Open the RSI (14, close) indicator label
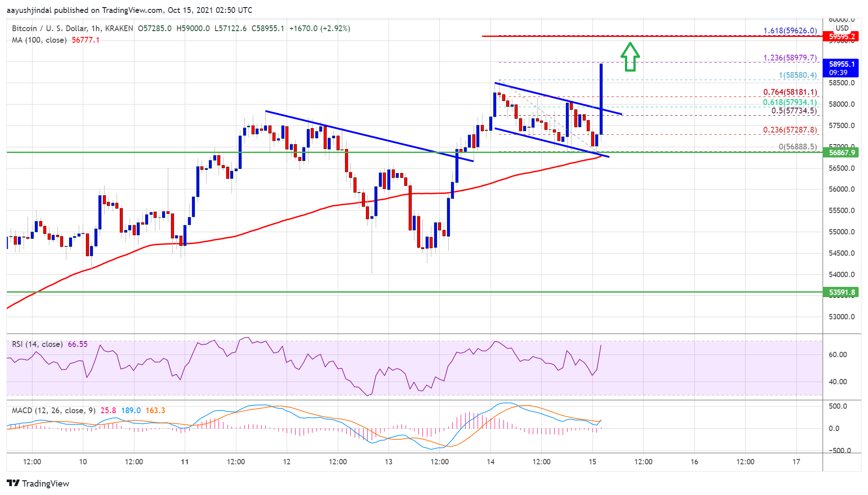The height and width of the screenshot is (495, 868). point(37,344)
